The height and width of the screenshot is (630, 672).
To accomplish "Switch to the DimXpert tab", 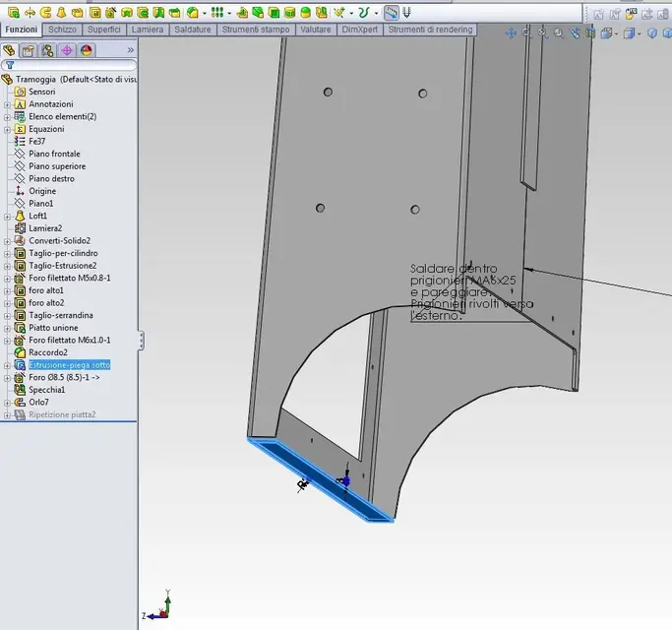I will pos(360,30).
